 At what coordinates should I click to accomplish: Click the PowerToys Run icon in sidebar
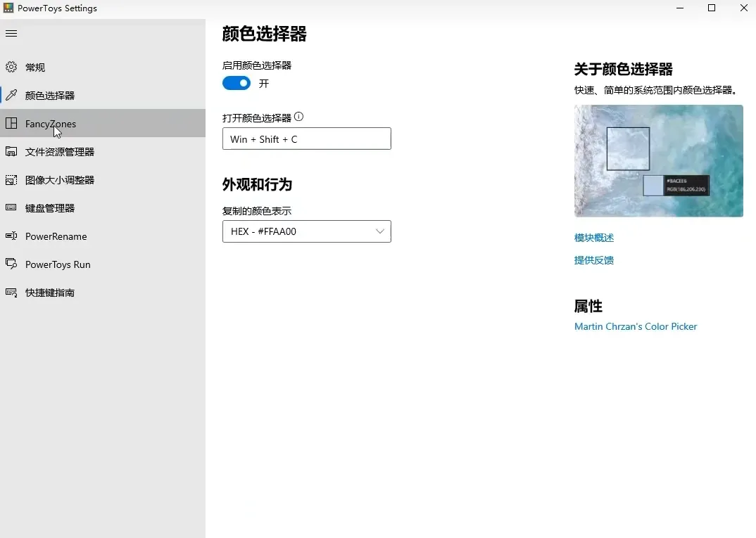pyautogui.click(x=11, y=264)
